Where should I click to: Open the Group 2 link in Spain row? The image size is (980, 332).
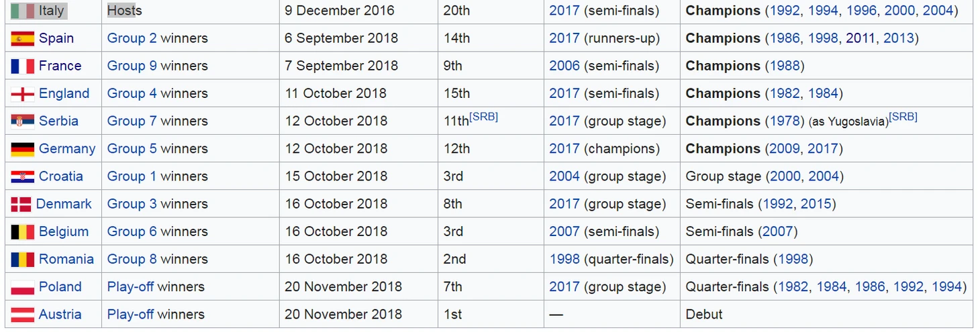[x=132, y=38]
